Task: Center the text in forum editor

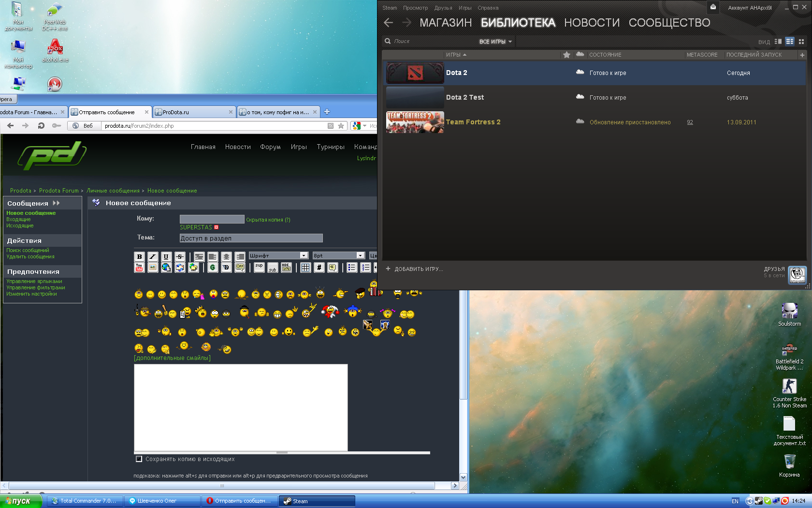Action: 226,256
